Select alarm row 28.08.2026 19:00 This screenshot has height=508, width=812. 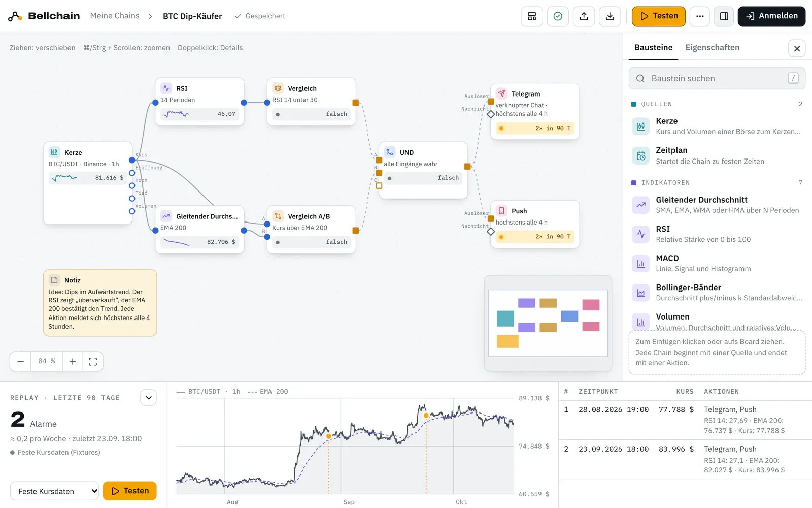click(x=685, y=420)
